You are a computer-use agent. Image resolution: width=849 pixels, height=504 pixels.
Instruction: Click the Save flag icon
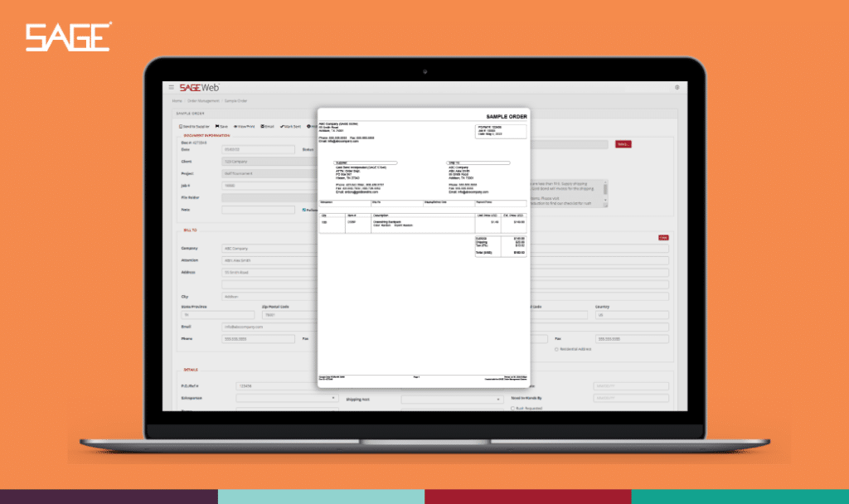pos(217,127)
